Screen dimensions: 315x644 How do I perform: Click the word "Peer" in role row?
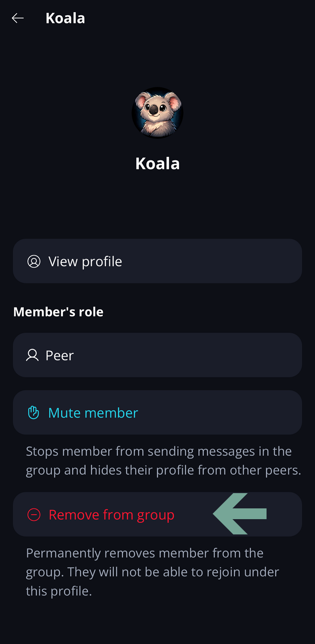coord(60,355)
